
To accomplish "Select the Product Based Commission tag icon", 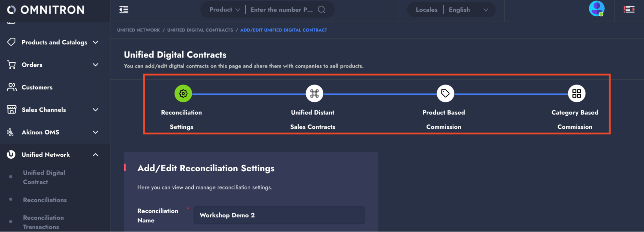I will (x=445, y=94).
